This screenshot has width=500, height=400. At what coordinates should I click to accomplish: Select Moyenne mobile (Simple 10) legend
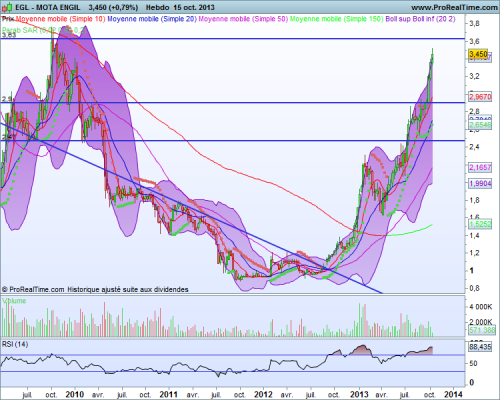61,19
